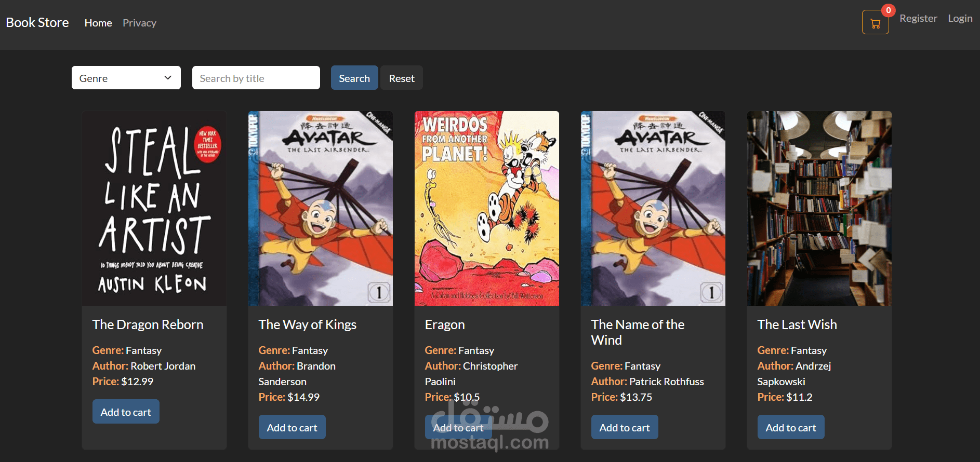Add The Name of the Wind to cart
Image resolution: width=980 pixels, height=462 pixels.
pyautogui.click(x=625, y=427)
